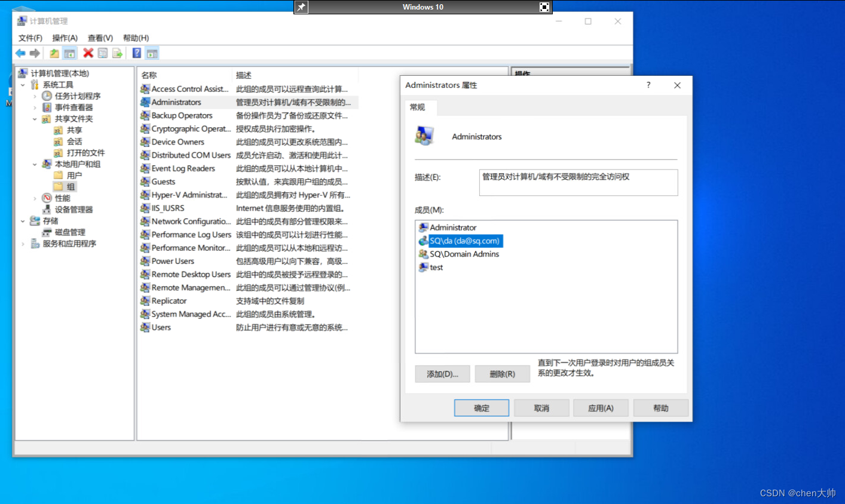Click the Event Viewer (事件查看器) icon
Viewport: 845px width, 504px height.
(x=47, y=107)
